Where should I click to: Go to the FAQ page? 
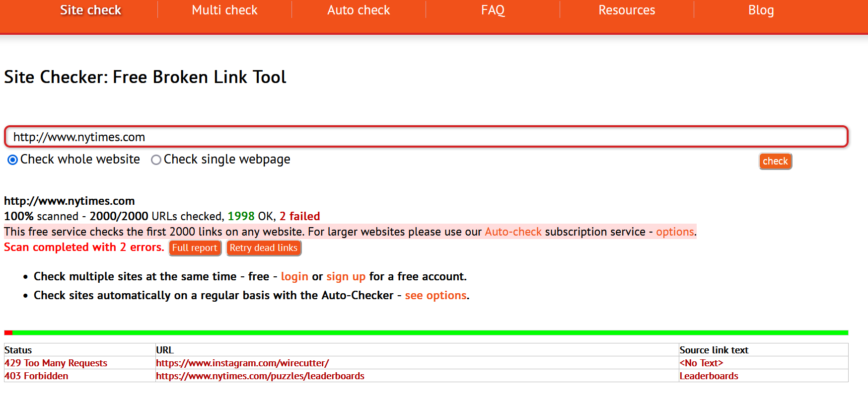tap(493, 10)
